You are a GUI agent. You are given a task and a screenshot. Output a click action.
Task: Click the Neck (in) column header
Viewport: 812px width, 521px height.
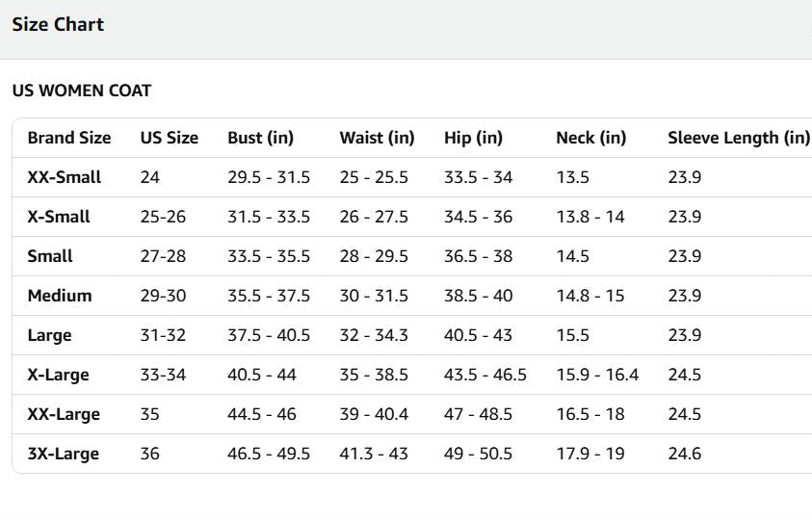[590, 138]
